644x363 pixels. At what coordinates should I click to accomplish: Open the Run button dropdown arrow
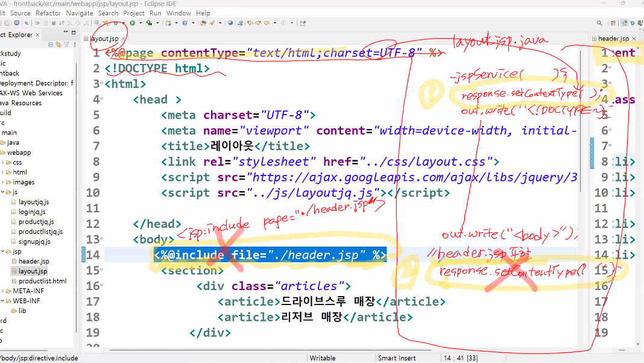click(140, 23)
